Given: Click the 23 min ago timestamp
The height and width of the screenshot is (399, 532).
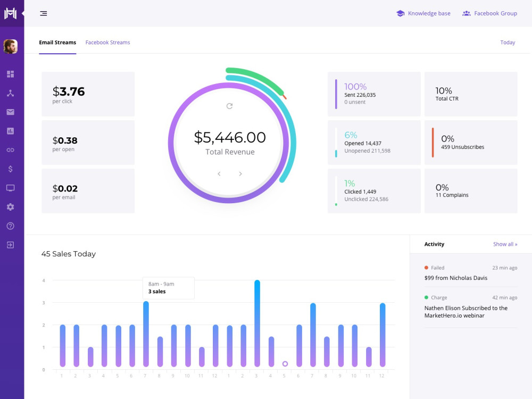Looking at the screenshot, I should pos(505,268).
